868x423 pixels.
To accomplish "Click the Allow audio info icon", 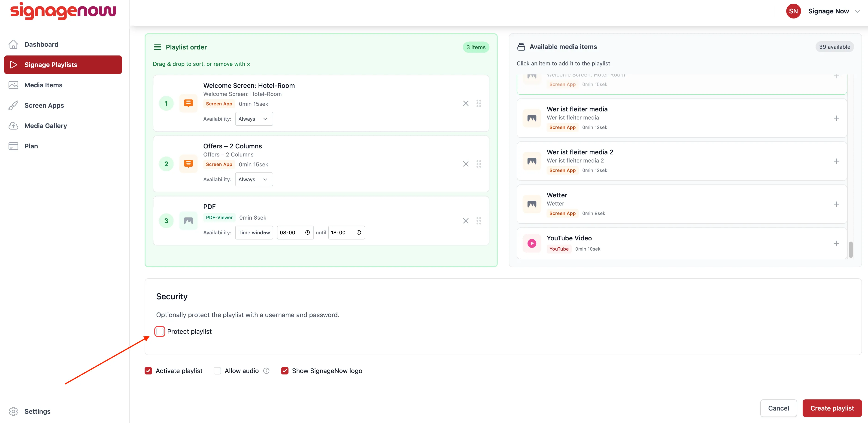I will [266, 371].
